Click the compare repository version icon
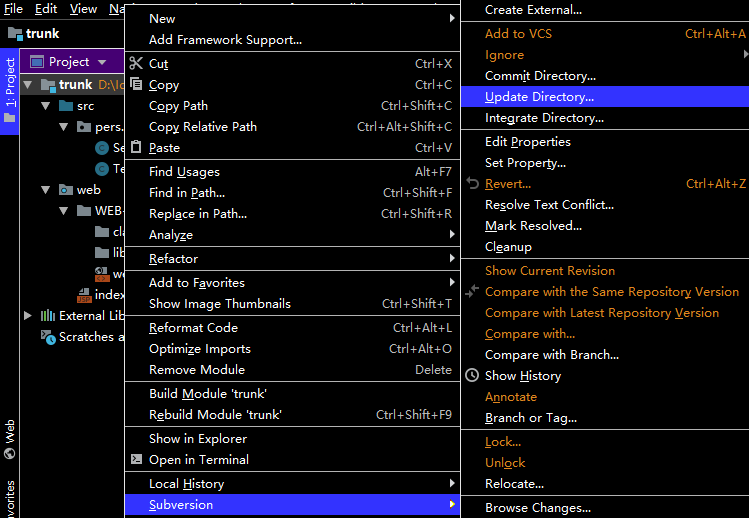Screen dimensions: 749x518 coord(472,291)
